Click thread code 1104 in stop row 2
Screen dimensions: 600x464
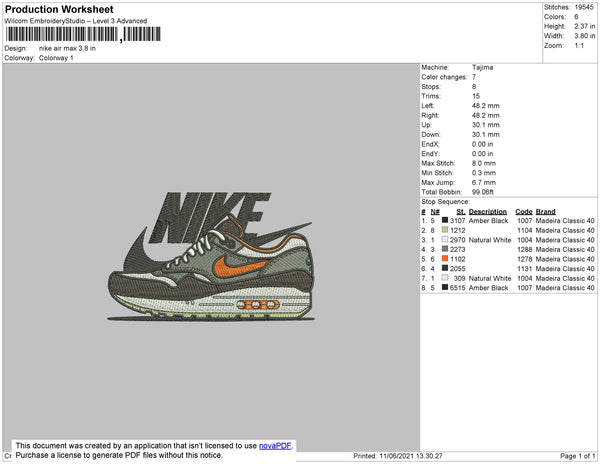click(525, 230)
